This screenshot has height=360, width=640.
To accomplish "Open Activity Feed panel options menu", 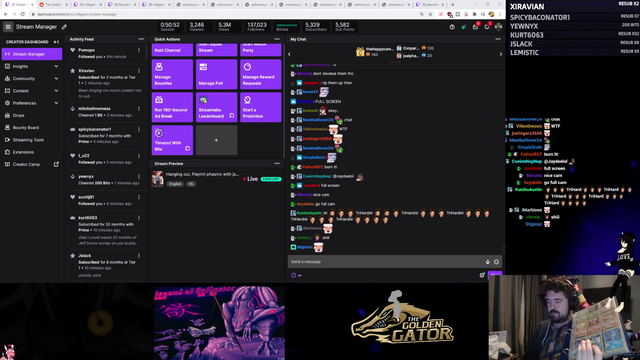I will pos(141,39).
